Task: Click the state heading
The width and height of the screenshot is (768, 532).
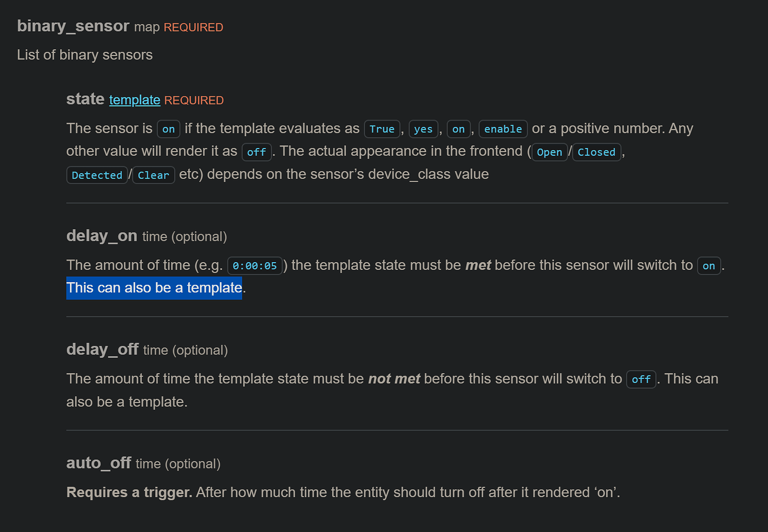Action: pos(85,99)
